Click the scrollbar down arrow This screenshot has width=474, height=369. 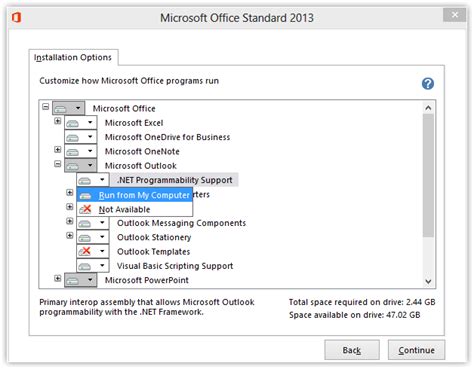[428, 282]
